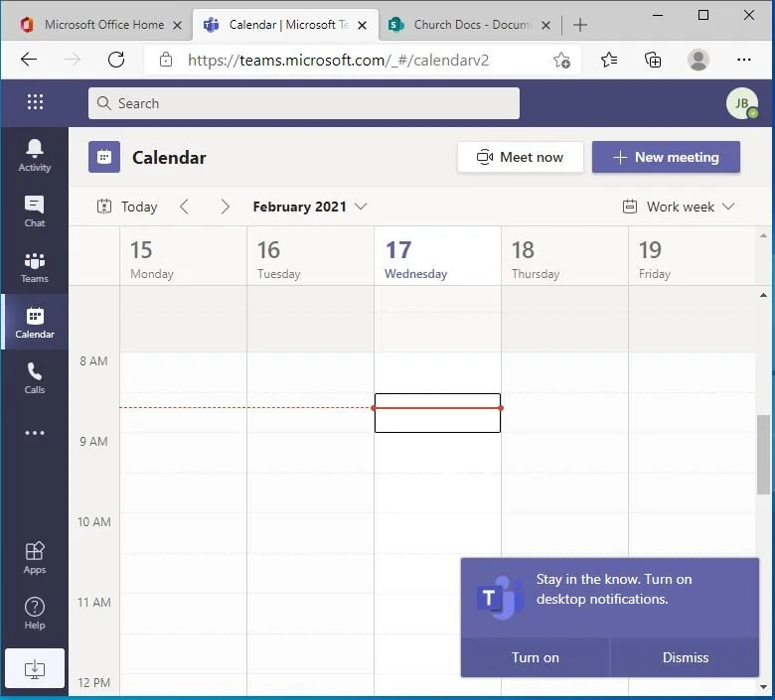Expand the February 2021 month picker
775x700 pixels.
(x=309, y=207)
